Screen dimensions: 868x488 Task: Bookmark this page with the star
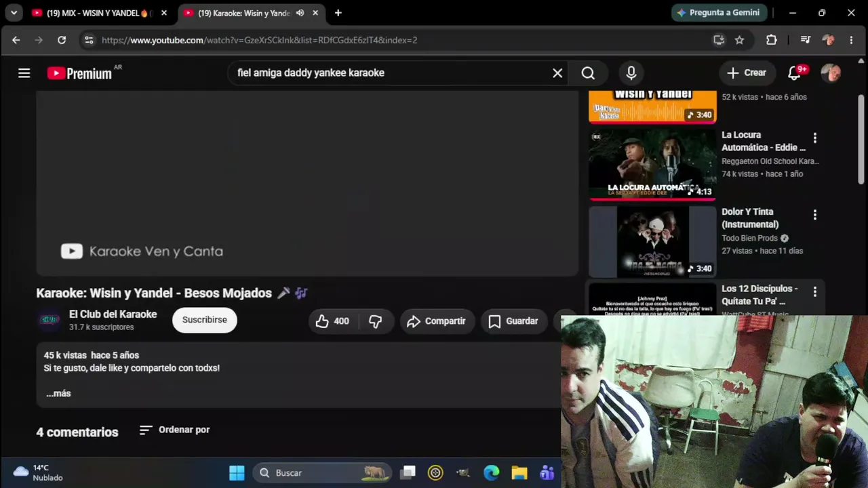tap(740, 40)
